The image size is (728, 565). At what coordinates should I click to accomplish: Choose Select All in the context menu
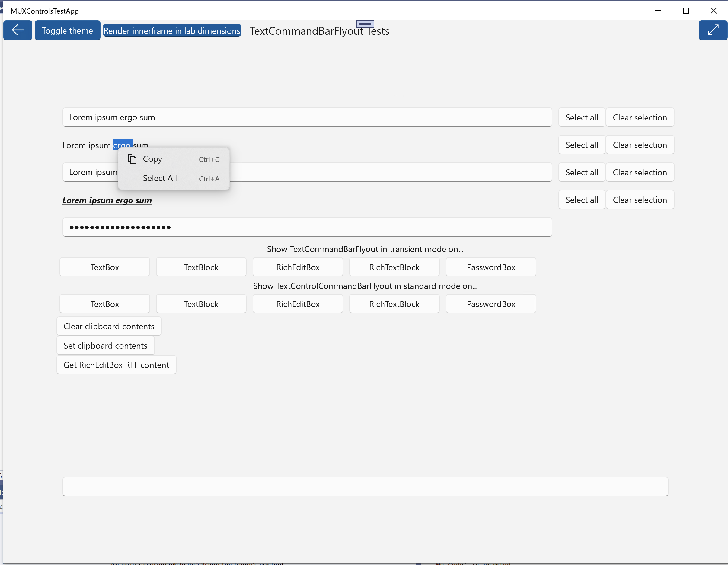pos(160,178)
